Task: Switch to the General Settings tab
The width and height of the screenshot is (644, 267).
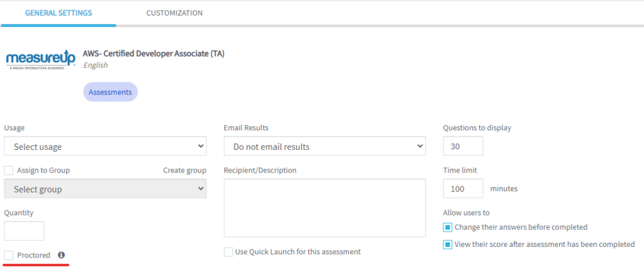Action: tap(58, 13)
